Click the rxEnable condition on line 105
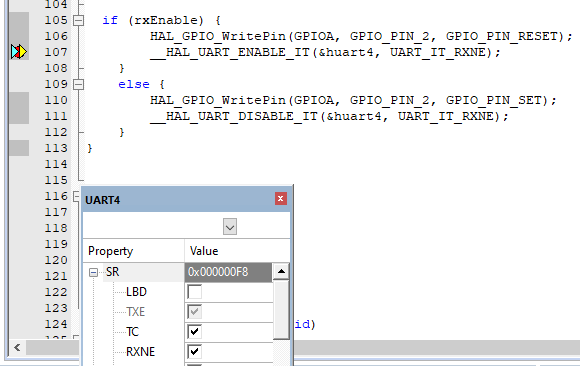580x366 pixels. (165, 20)
